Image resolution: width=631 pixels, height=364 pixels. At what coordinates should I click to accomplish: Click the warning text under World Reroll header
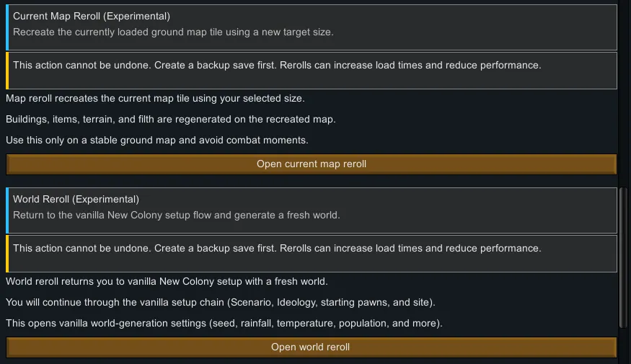277,248
